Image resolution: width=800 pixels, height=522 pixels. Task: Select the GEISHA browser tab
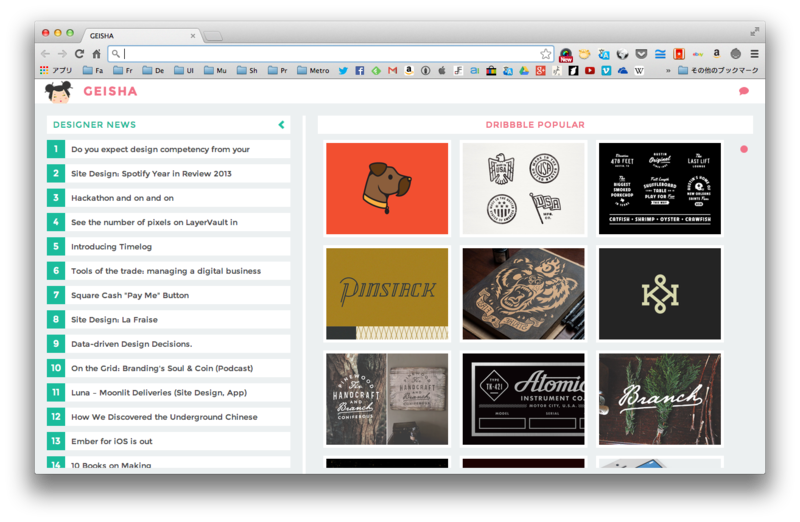(140, 36)
